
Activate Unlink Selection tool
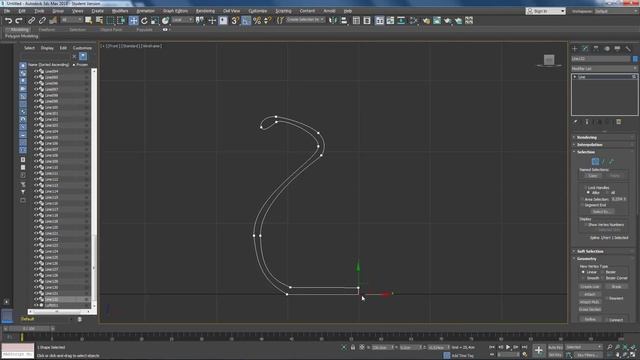(42, 20)
